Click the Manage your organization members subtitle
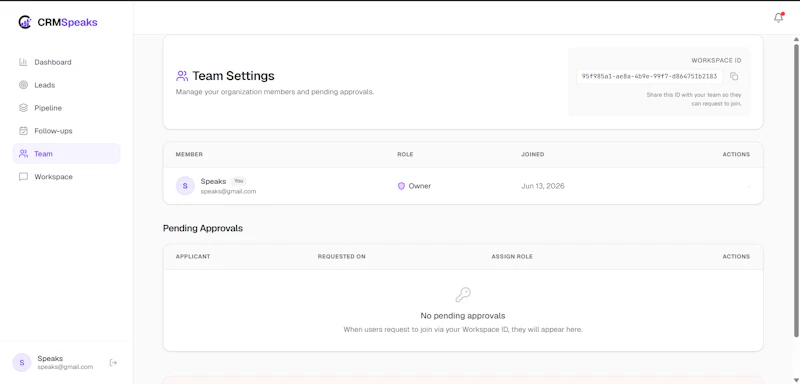The height and width of the screenshot is (384, 800). point(275,92)
